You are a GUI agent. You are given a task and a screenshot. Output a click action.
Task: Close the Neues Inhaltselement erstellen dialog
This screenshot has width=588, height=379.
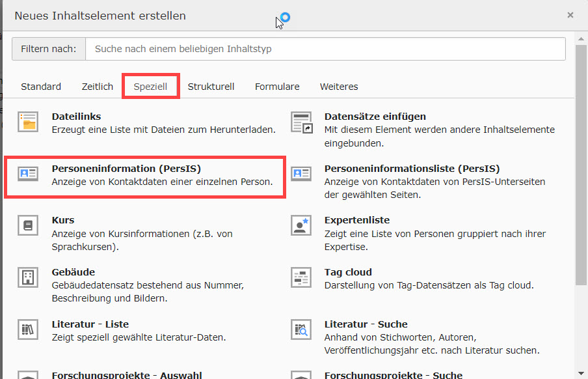click(570, 15)
